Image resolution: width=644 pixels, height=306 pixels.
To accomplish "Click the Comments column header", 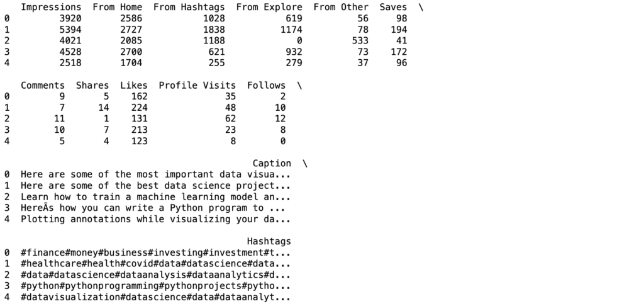I will point(43,85).
